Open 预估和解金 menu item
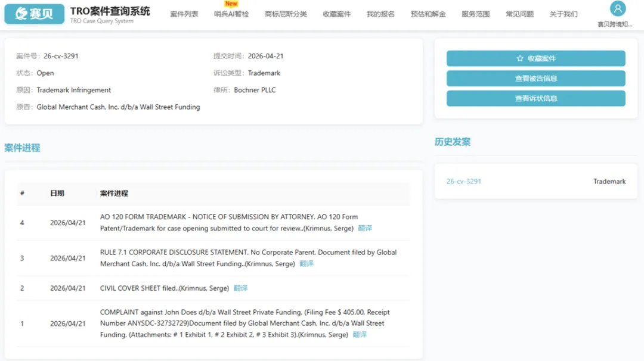The image size is (644, 361). 428,14
